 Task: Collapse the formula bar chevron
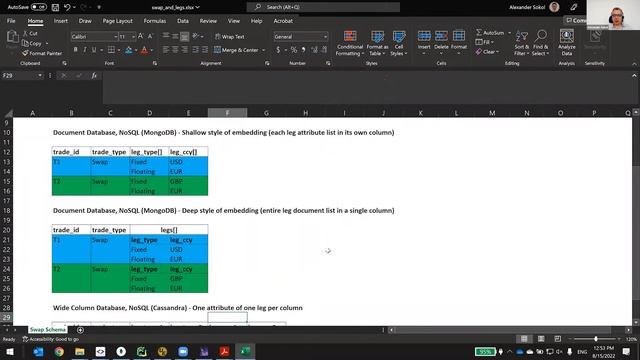[x=634, y=76]
